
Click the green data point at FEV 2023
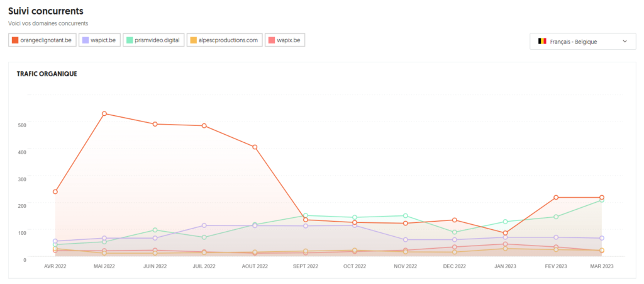click(x=556, y=217)
